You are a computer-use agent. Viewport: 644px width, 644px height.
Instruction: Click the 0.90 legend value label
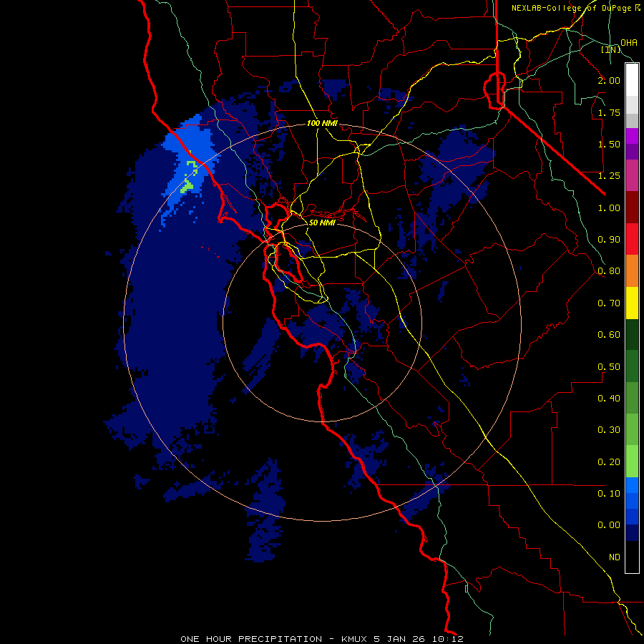609,240
